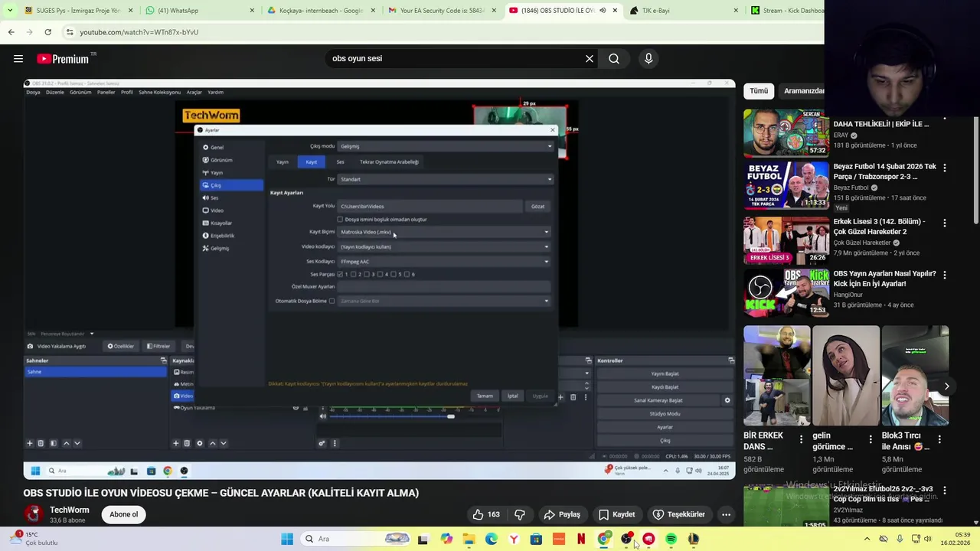Open Ses Kodlayıcı dropdown (FFmpeg AAC)

click(x=444, y=262)
